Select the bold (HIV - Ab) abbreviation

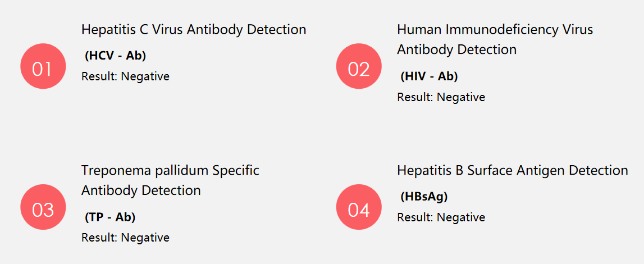429,76
